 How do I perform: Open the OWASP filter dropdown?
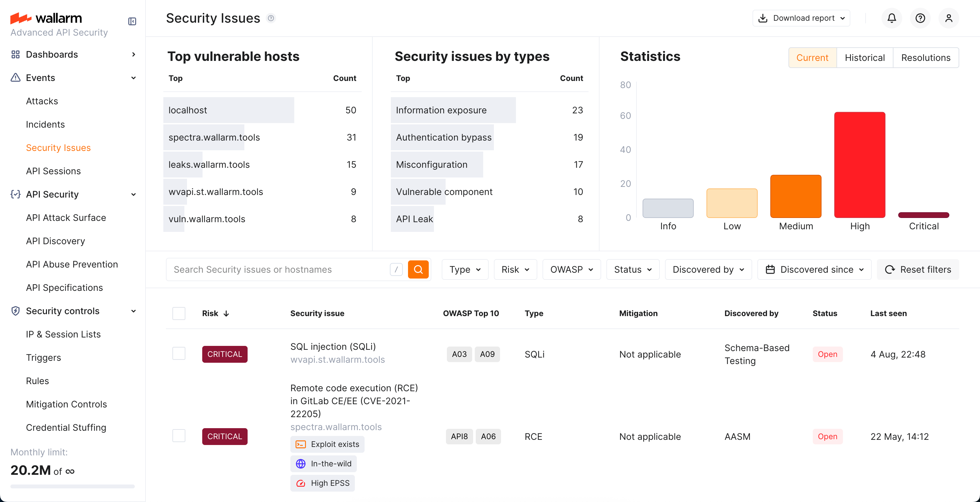[x=571, y=269]
